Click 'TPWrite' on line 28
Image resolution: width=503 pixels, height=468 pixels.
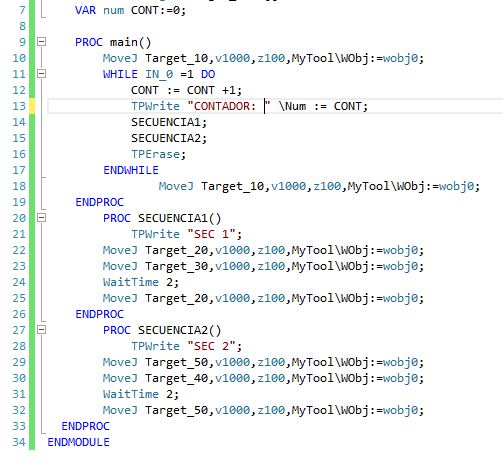pos(155,346)
